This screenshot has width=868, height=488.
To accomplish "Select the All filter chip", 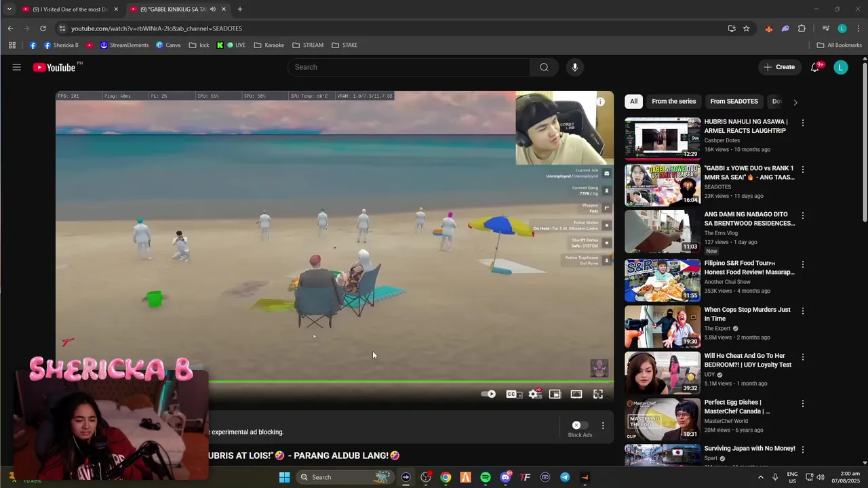I will [x=633, y=102].
